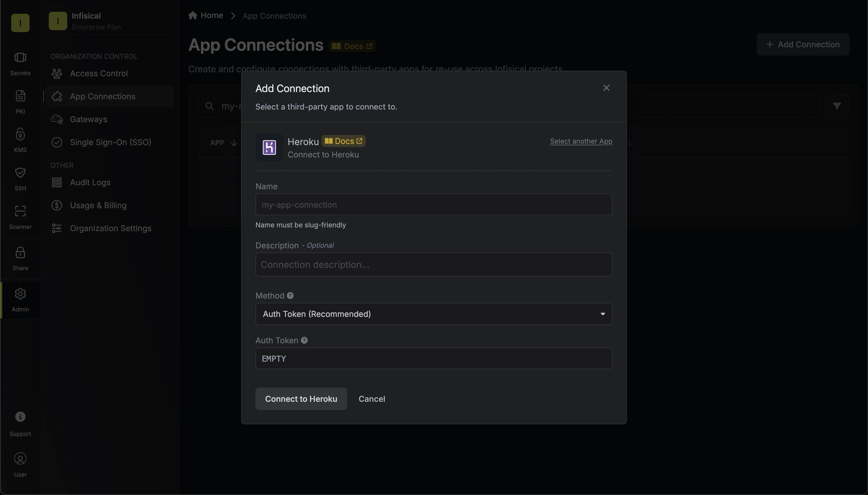The height and width of the screenshot is (495, 868).
Task: Select App Connections in the menu
Action: [x=110, y=96]
